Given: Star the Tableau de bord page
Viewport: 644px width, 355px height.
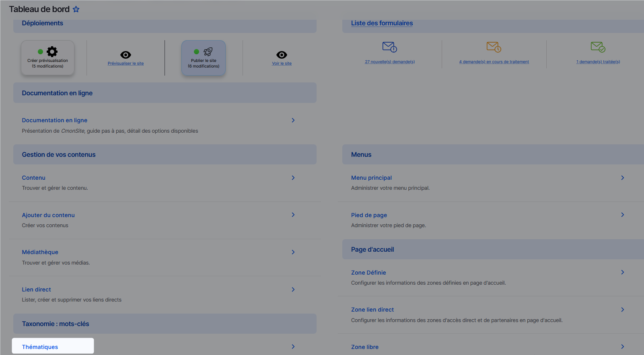Looking at the screenshot, I should point(76,9).
